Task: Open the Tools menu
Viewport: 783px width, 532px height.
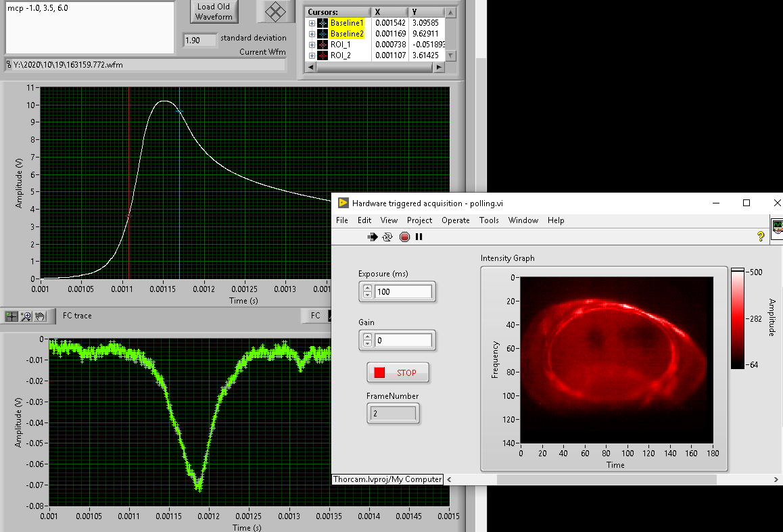Action: pyautogui.click(x=489, y=220)
